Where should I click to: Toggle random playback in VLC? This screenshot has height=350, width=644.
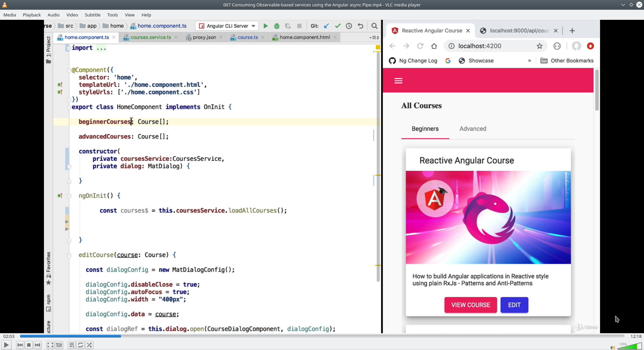(x=89, y=345)
